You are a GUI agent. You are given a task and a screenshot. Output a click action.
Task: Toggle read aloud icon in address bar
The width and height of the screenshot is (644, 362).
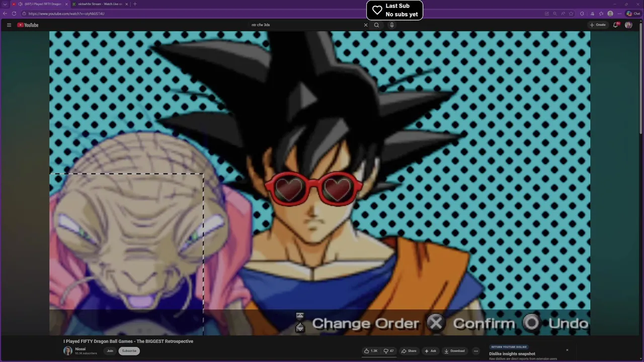click(x=563, y=14)
